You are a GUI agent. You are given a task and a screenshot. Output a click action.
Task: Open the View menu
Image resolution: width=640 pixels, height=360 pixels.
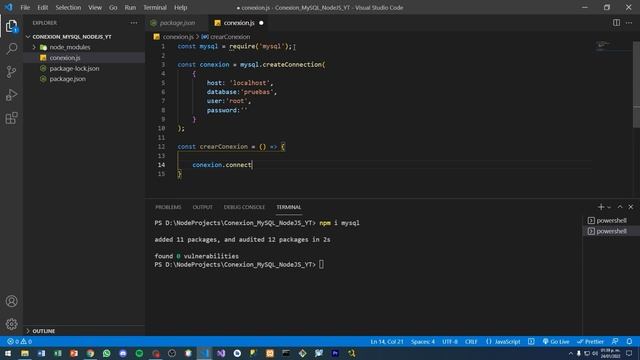pyautogui.click(x=95, y=7)
